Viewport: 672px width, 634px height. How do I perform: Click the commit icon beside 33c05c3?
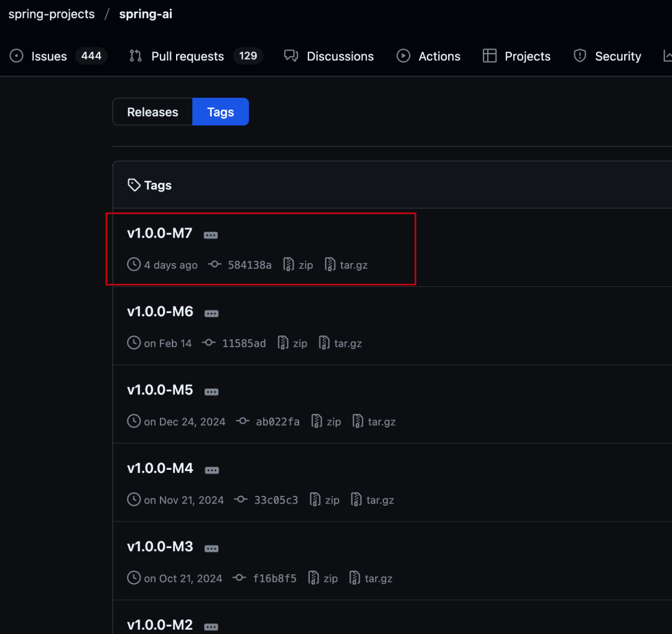coord(241,500)
